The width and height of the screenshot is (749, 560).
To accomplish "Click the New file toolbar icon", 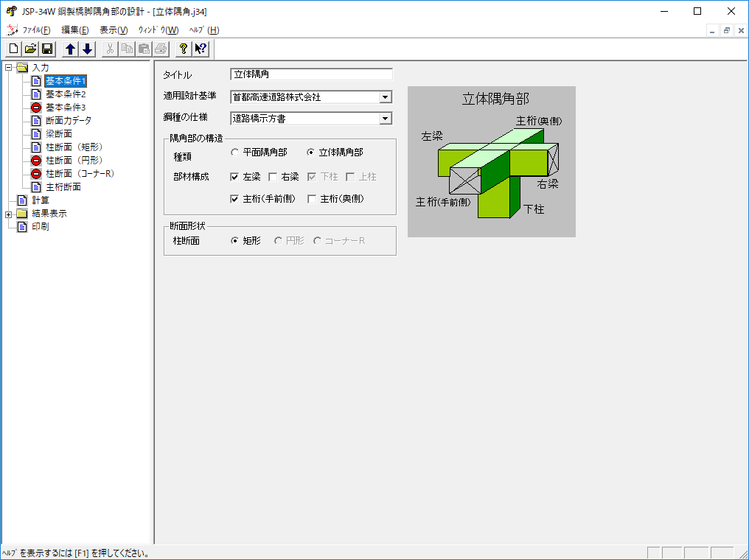I will pyautogui.click(x=14, y=49).
